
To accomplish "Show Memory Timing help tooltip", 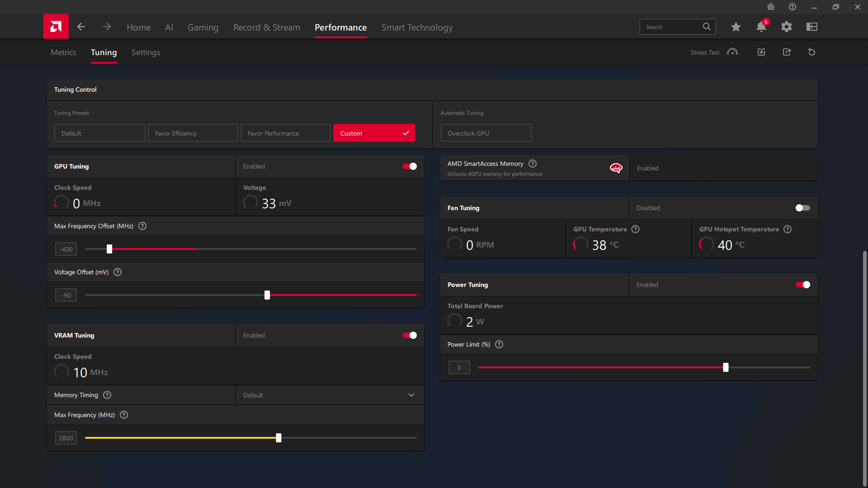I will click(x=107, y=395).
